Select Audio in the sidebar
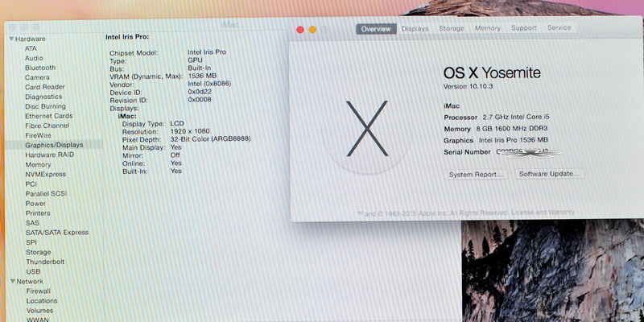 point(34,58)
